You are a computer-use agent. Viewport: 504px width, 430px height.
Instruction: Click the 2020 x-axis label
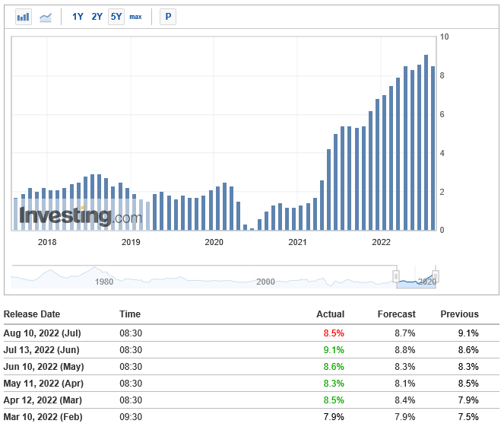(x=214, y=242)
